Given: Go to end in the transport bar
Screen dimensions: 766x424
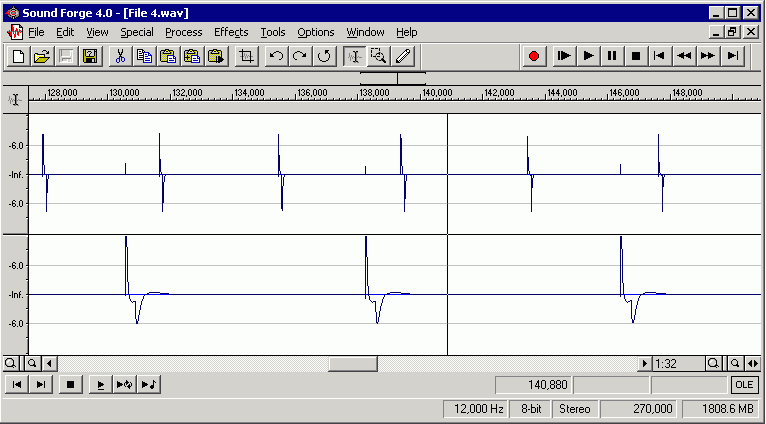Looking at the screenshot, I should tap(732, 56).
